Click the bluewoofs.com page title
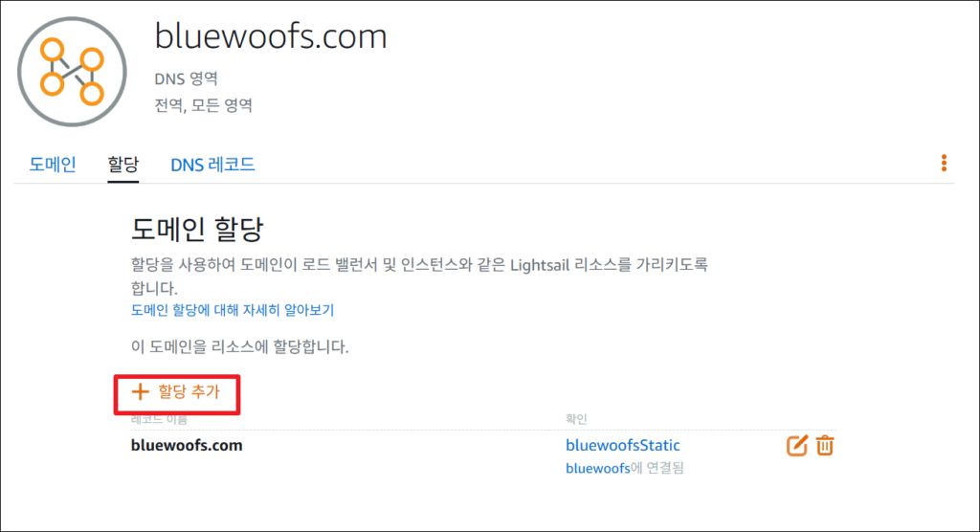 tap(271, 36)
